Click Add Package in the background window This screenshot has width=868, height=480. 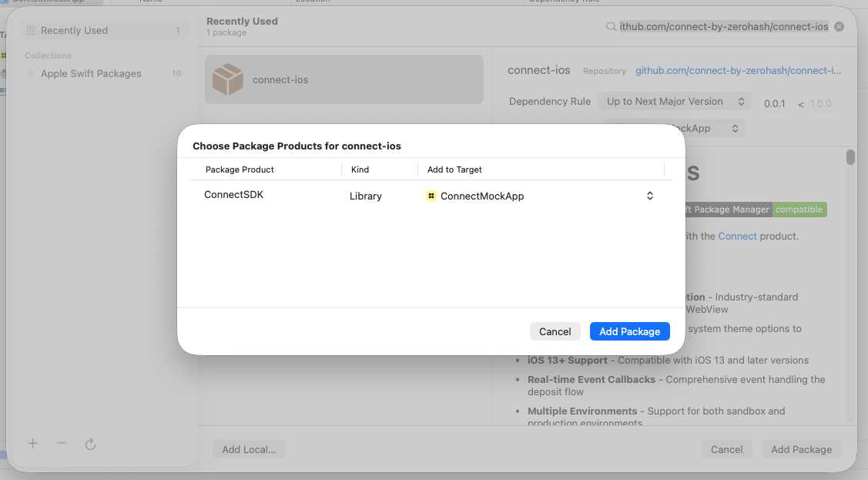[x=801, y=449]
